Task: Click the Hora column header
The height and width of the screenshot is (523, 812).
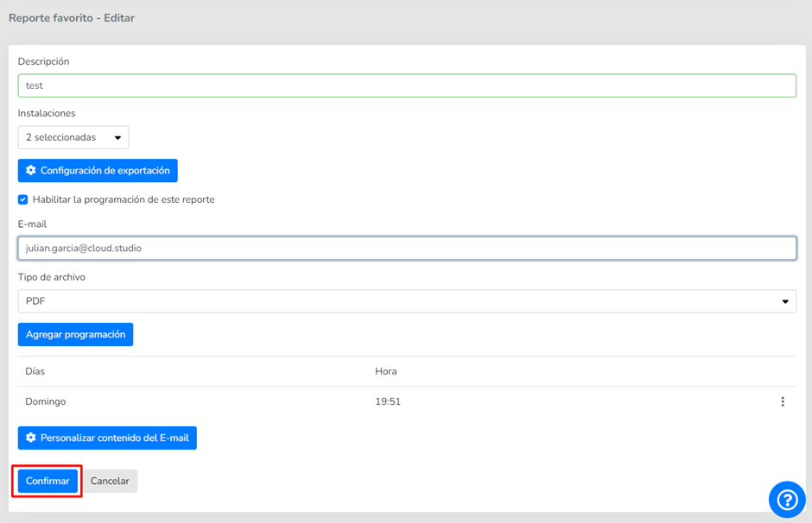Action: click(386, 371)
